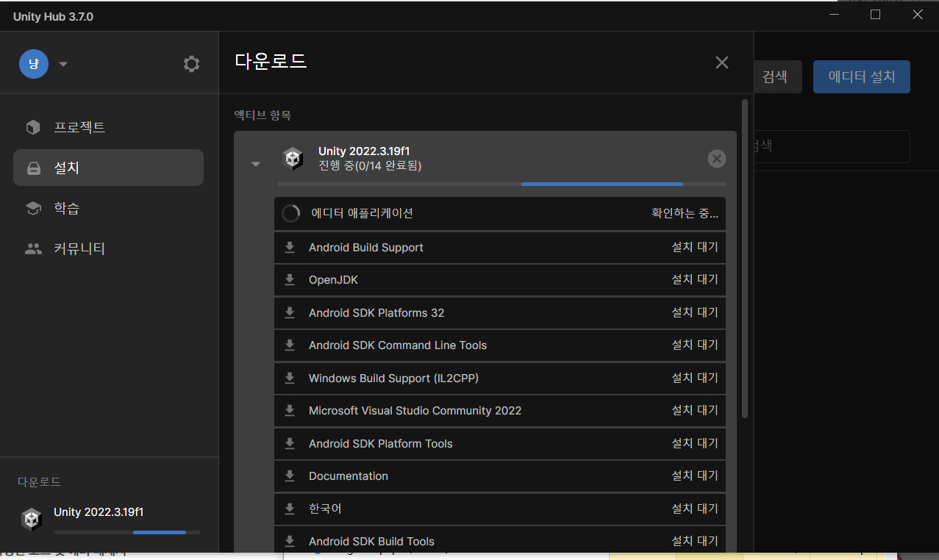Click the Android SDK Platform Tools download icon
The image size is (939, 560).
tap(290, 443)
